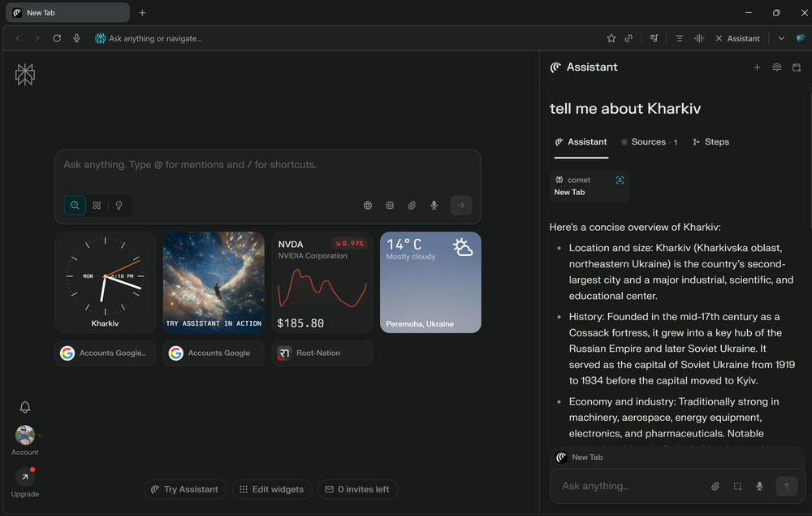Select the New Tab browser tab
This screenshot has height=516, width=812.
click(x=67, y=13)
